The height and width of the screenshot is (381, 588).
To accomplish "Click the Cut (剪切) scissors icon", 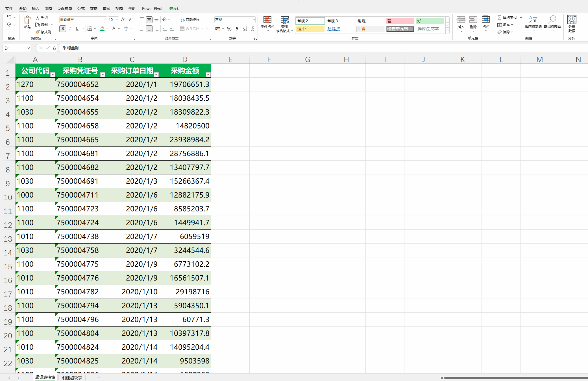I will [38, 17].
